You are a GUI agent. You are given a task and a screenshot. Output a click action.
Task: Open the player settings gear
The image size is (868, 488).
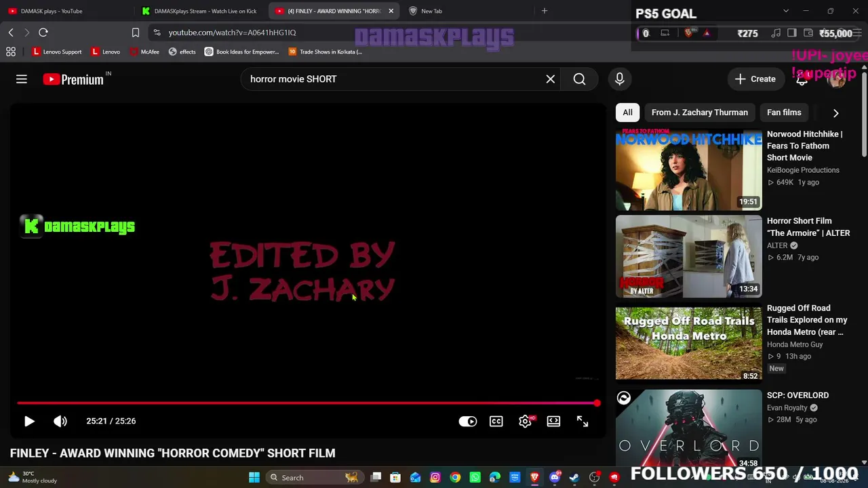(526, 422)
